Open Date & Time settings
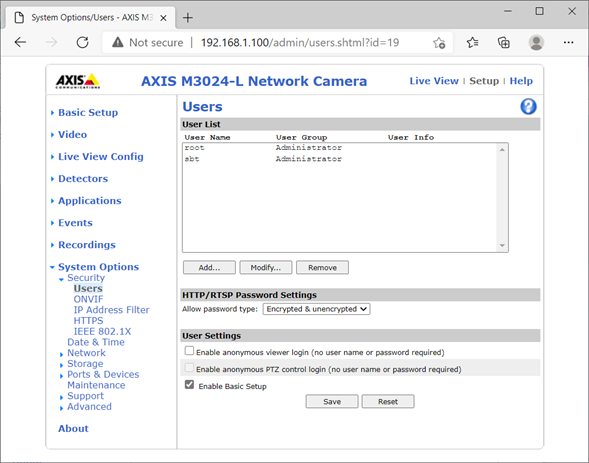 tap(96, 342)
